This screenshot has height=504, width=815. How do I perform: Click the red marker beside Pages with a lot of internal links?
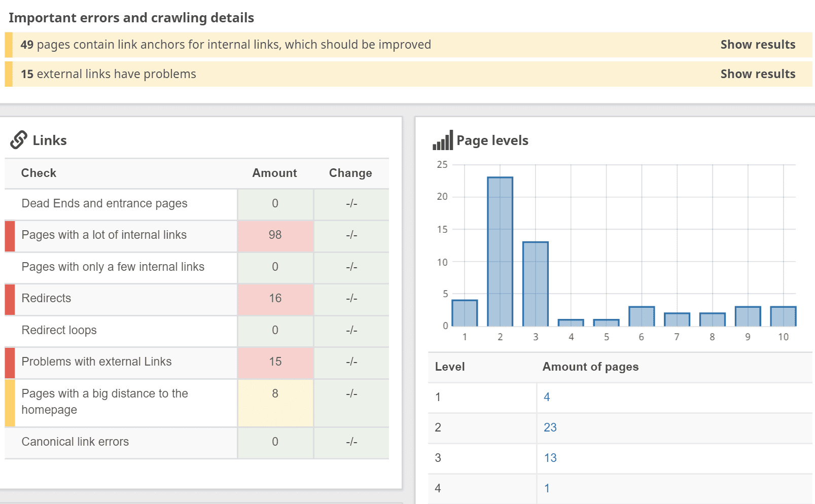pos(9,235)
